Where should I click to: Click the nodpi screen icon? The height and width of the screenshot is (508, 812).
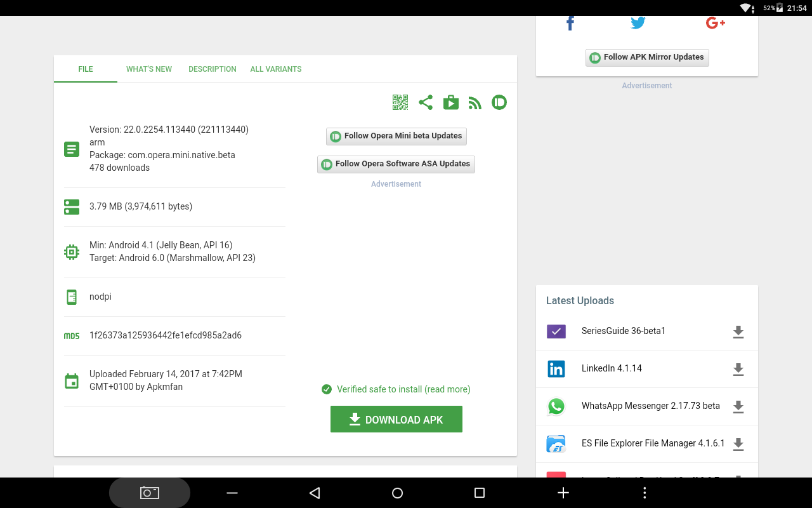coord(72,297)
